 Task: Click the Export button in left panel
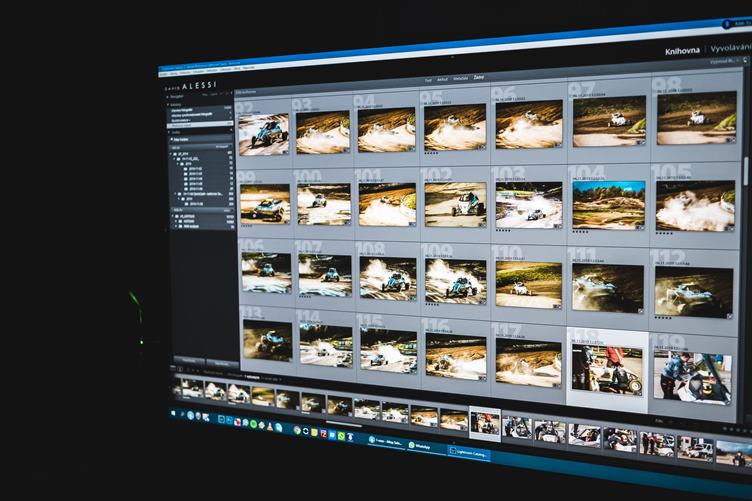coord(222,364)
